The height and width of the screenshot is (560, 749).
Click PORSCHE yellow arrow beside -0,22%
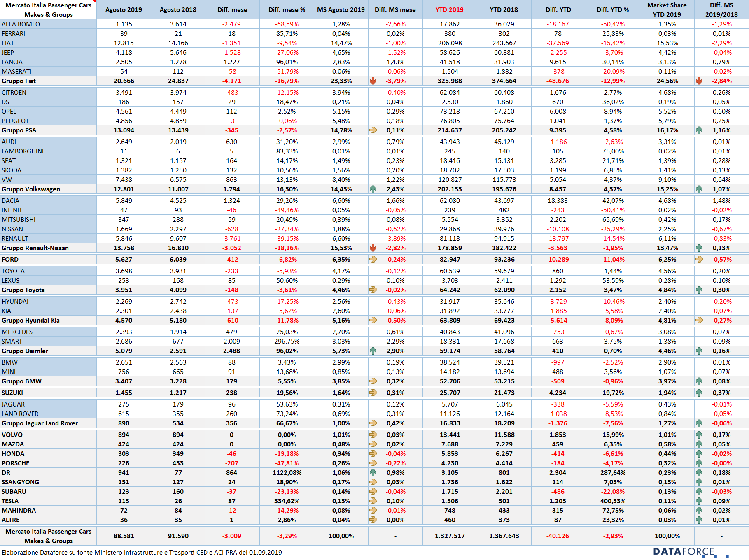point(373,463)
